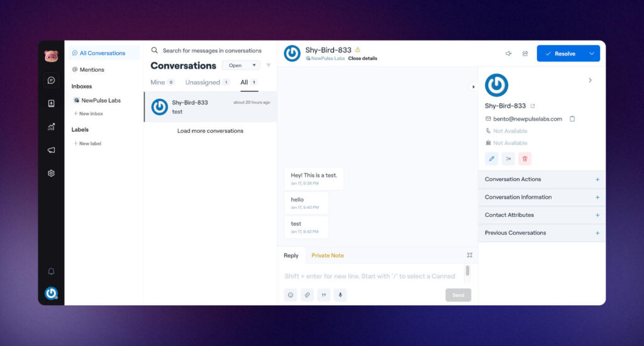Click bento@newpulselabs.com email text
Screen dimensions: 644x346
pyautogui.click(x=528, y=119)
